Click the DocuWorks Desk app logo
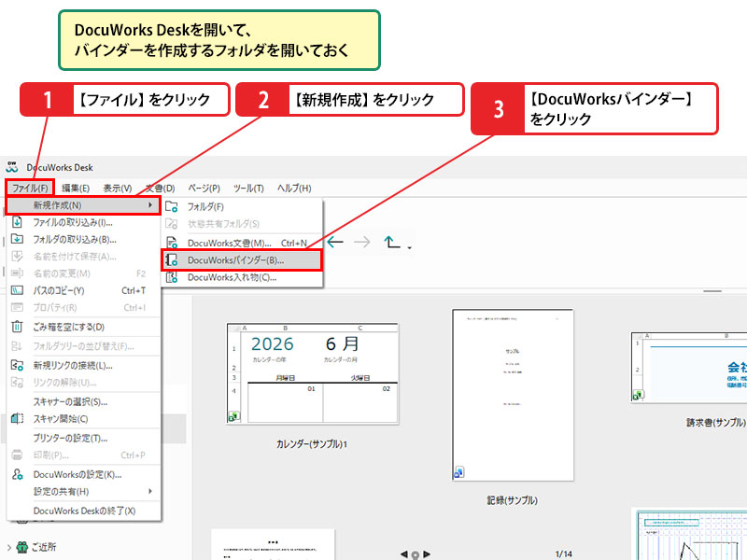This screenshot has width=747, height=560. [12, 167]
